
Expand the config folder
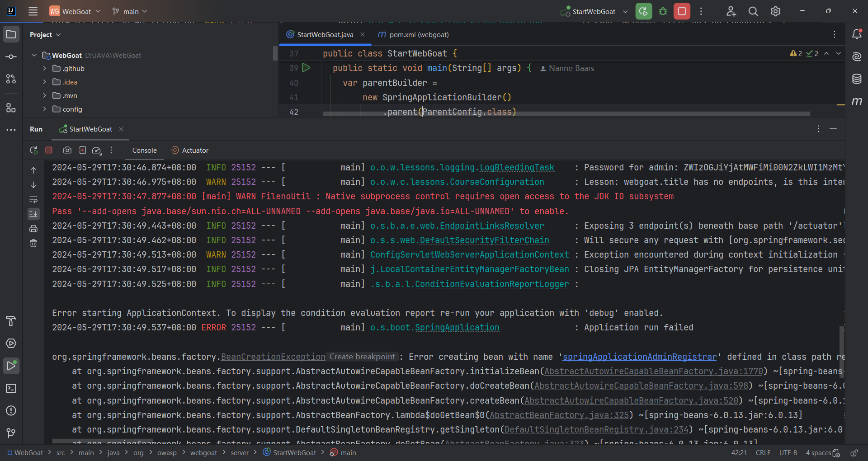point(44,109)
